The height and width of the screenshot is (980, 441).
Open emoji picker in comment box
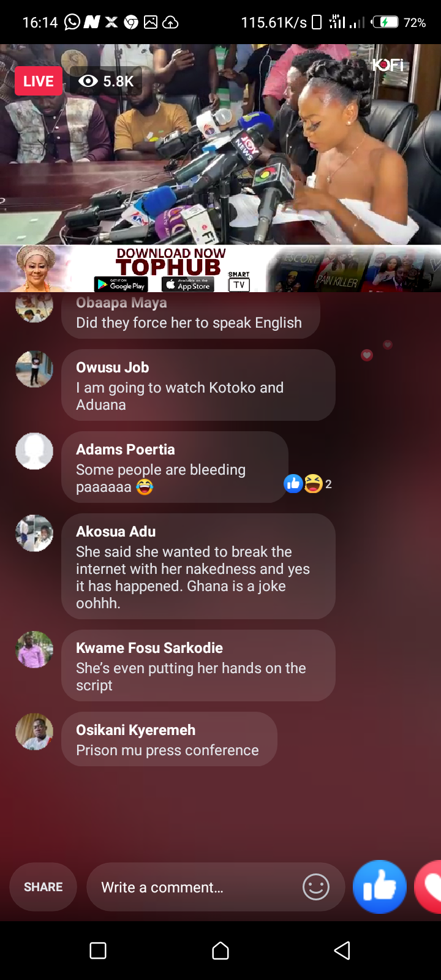[316, 887]
